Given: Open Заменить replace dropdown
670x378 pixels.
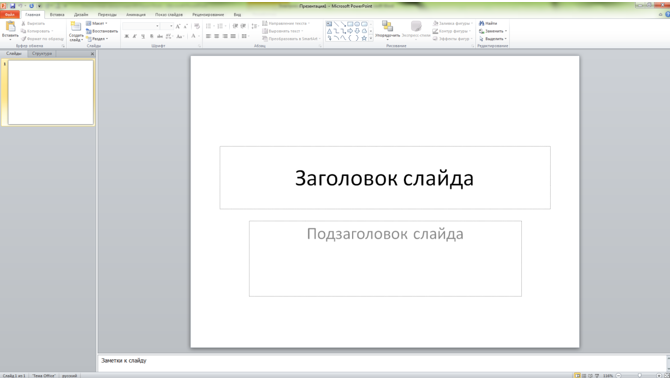Looking at the screenshot, I should pos(493,31).
